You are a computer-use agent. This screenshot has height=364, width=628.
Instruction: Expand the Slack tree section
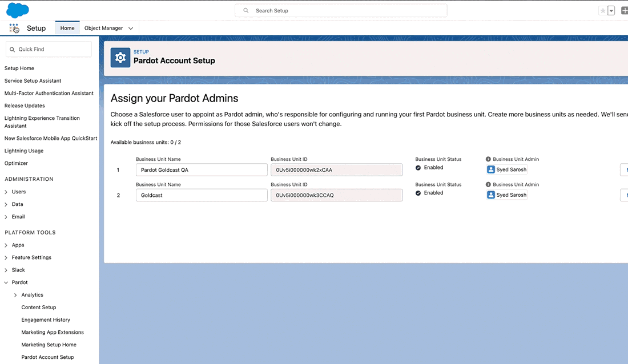(6, 270)
